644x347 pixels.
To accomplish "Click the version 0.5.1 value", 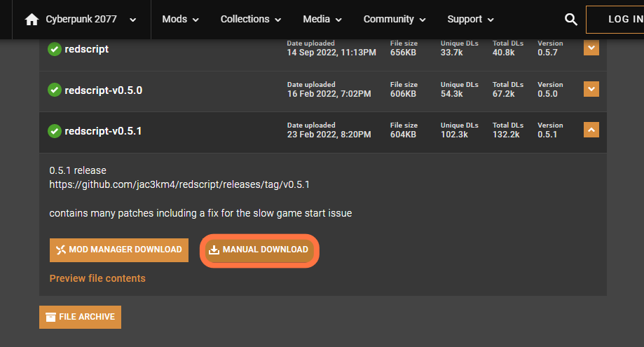I will point(547,135).
